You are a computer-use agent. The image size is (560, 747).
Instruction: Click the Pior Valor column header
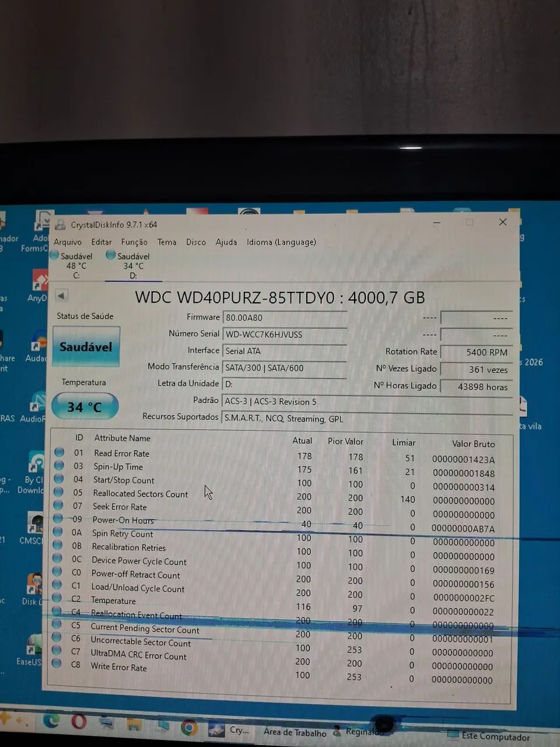tap(345, 441)
